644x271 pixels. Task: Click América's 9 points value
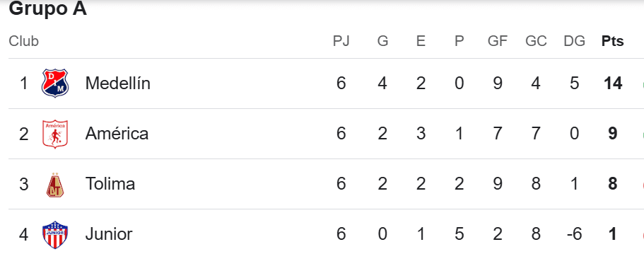pyautogui.click(x=613, y=134)
